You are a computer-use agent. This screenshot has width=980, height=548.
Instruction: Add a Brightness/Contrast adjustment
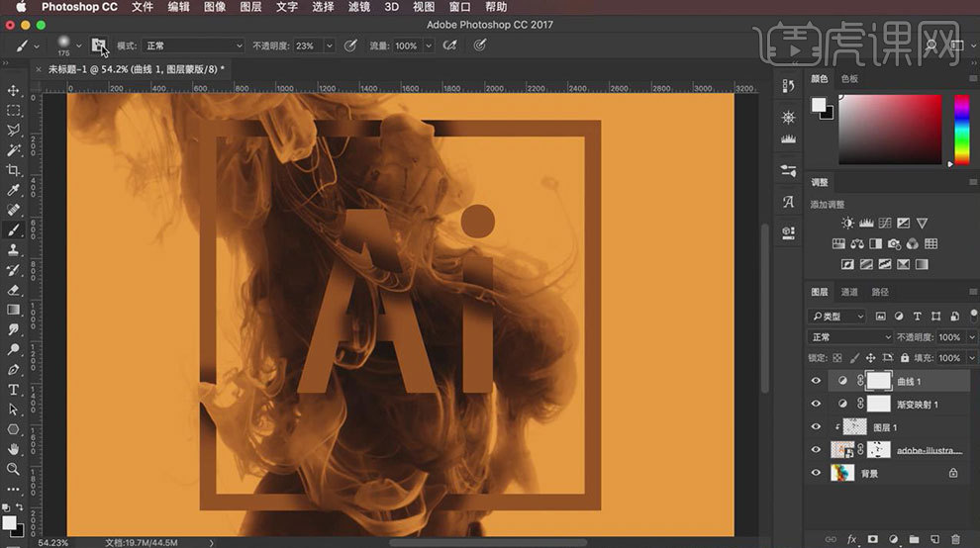point(847,224)
